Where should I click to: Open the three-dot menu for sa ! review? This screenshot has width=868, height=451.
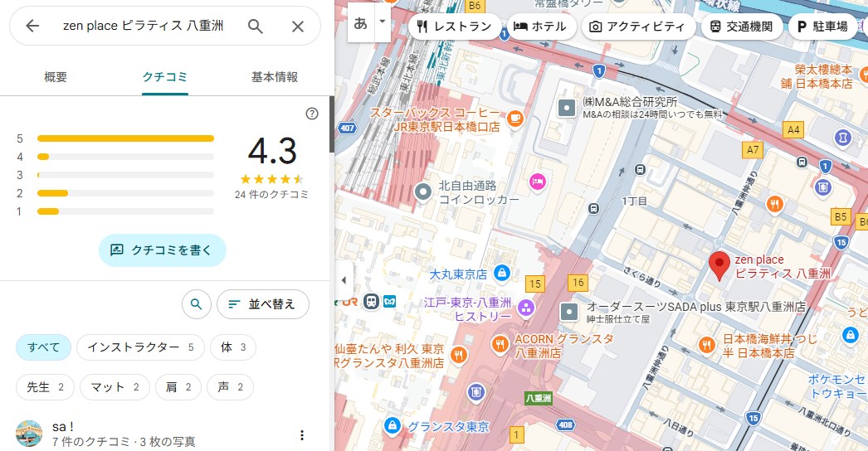302,435
